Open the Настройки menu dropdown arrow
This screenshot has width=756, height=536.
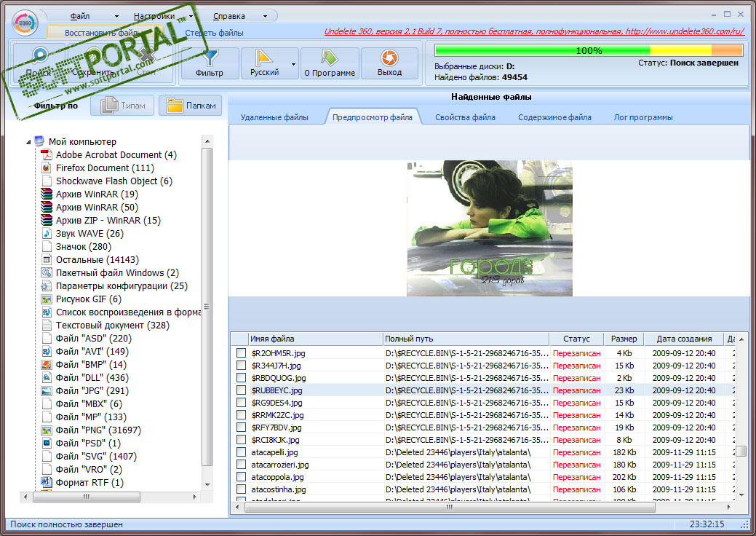click(191, 17)
